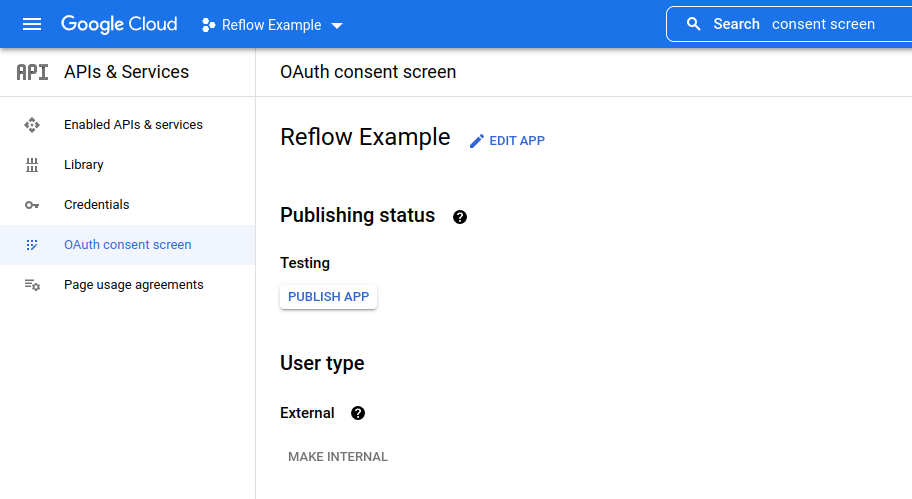Screen dimensions: 912x499
Task: Click the MAKE INTERNAL button
Action: pyautogui.click(x=338, y=457)
